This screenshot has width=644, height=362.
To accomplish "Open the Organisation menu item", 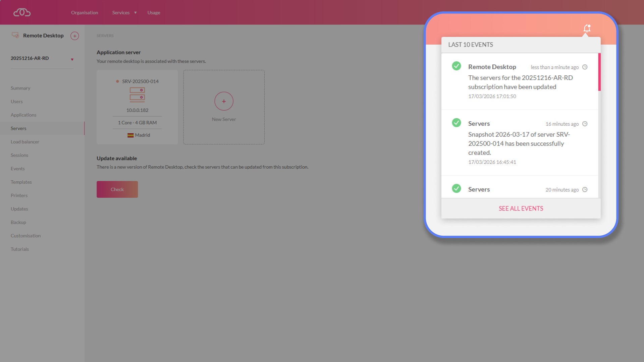I will [85, 13].
